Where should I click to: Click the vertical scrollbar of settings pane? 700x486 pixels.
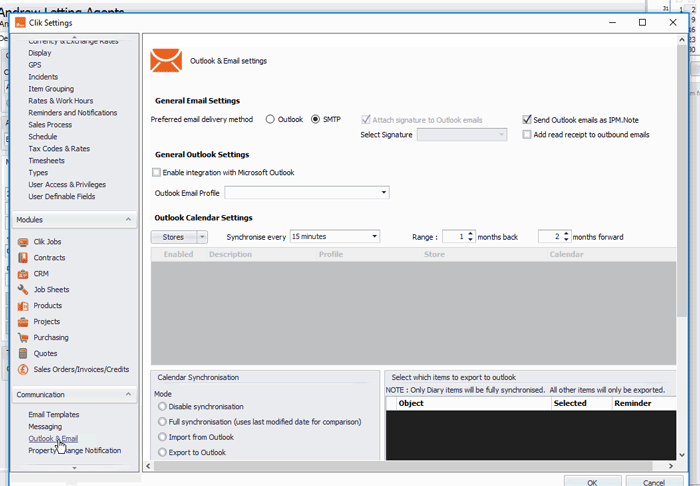(682, 180)
